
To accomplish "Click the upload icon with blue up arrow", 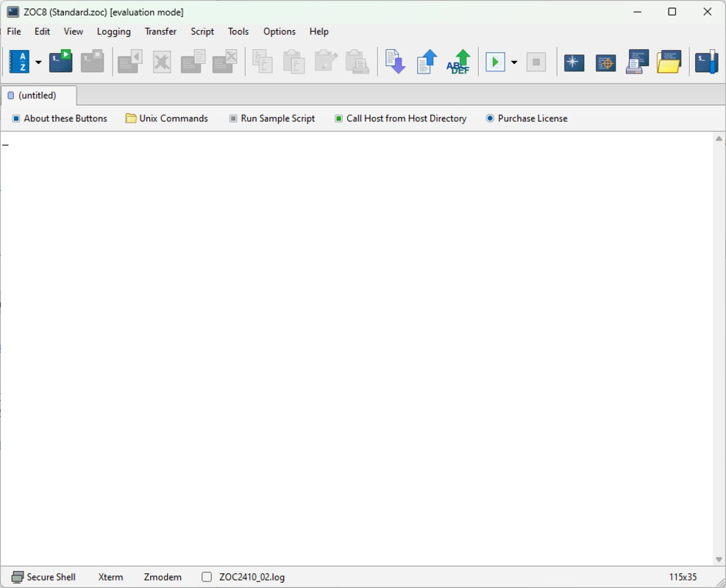I will tap(427, 62).
